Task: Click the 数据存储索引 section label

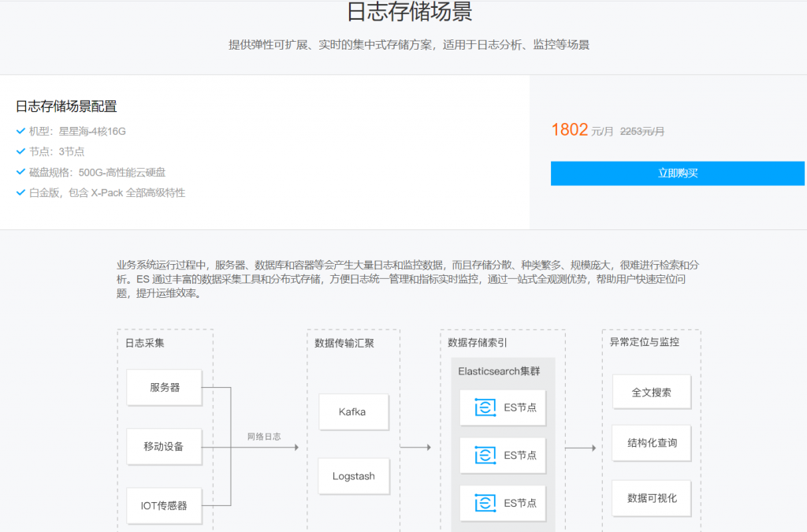Action: (x=477, y=343)
